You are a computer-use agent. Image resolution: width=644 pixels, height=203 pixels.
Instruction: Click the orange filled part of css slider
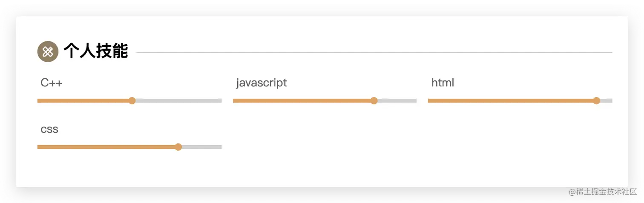pos(106,147)
